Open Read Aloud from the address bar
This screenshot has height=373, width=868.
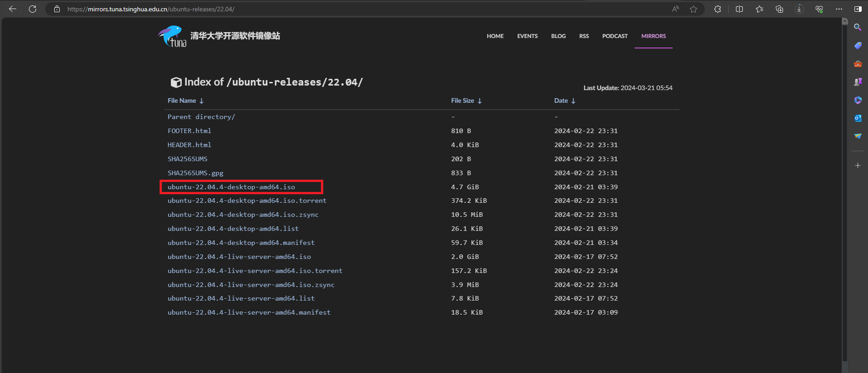(x=675, y=9)
